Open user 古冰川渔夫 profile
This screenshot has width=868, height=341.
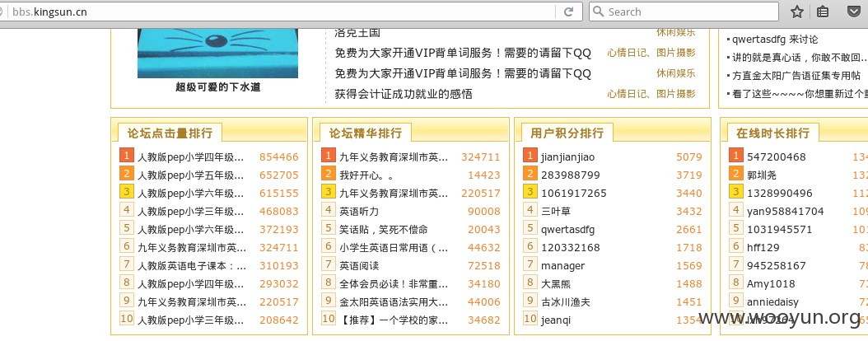pyautogui.click(x=566, y=302)
